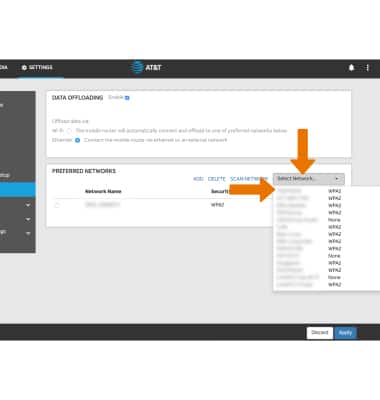Click the Discard button
The height and width of the screenshot is (400, 380).
(320, 333)
